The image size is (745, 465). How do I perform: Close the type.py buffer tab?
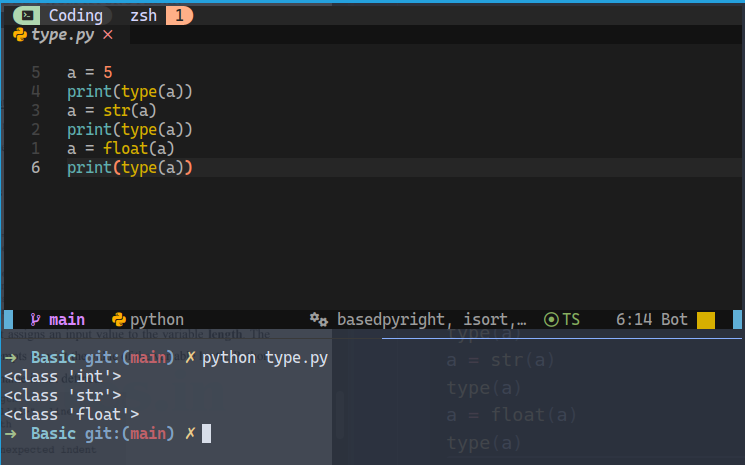coord(108,35)
